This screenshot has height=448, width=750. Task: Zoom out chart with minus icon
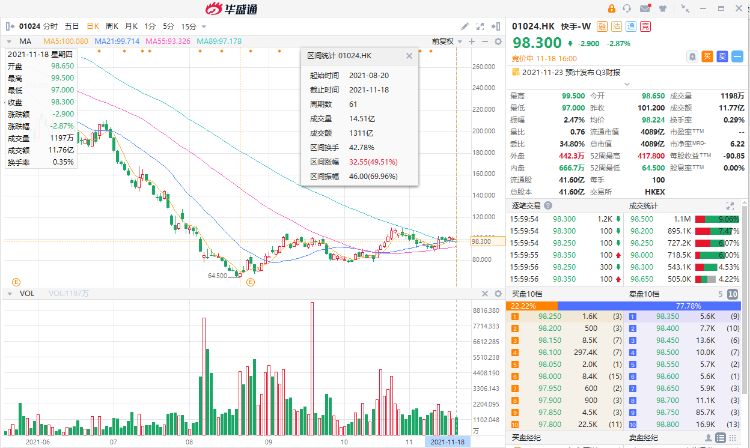pos(485,42)
